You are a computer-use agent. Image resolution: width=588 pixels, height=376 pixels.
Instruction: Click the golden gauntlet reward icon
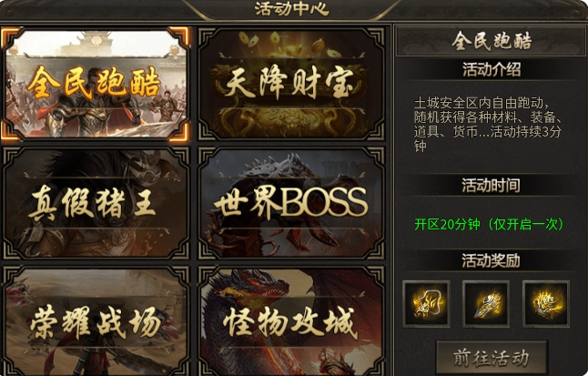click(486, 303)
